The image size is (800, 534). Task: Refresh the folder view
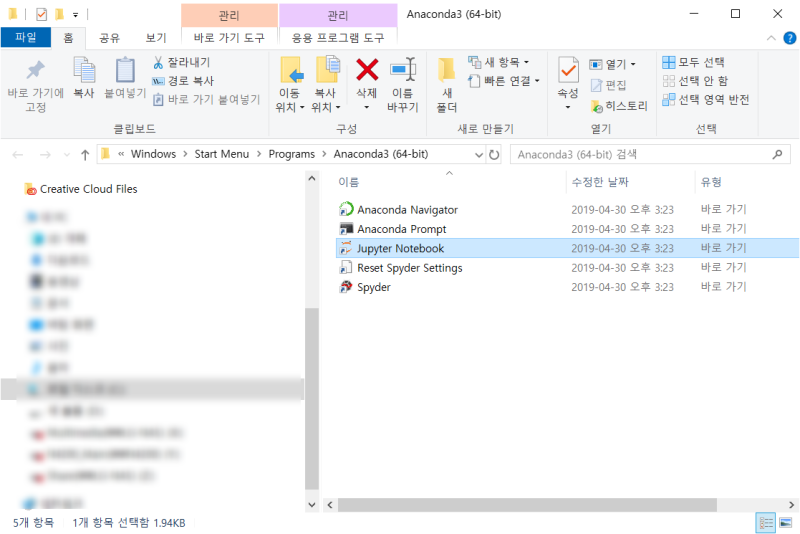pyautogui.click(x=494, y=155)
